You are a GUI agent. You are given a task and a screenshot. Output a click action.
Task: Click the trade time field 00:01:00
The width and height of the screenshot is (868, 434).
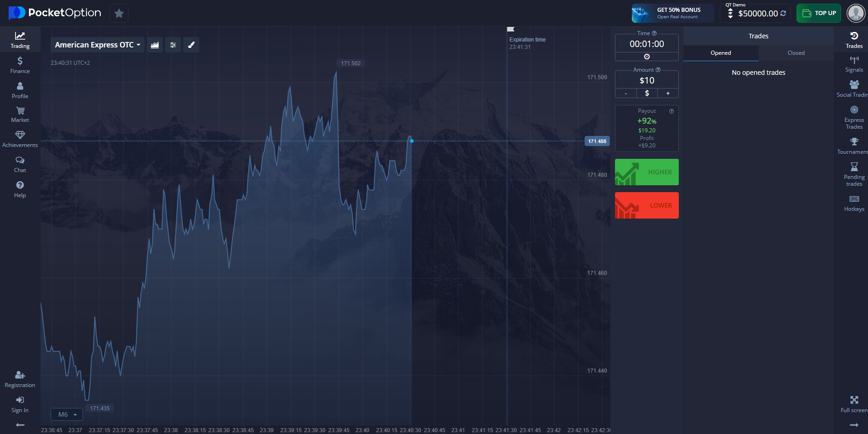pyautogui.click(x=646, y=44)
